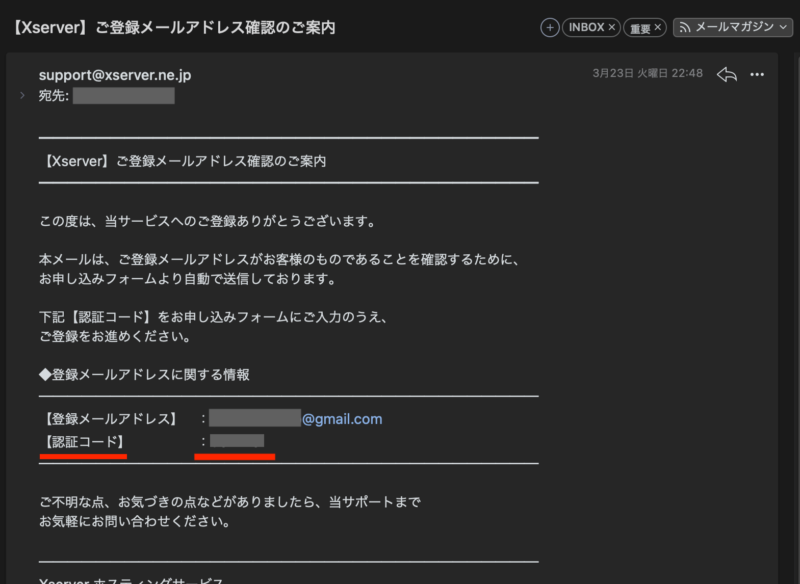Click the line お気軽にお問い合わせください。
This screenshot has height=584, width=800.
point(135,521)
